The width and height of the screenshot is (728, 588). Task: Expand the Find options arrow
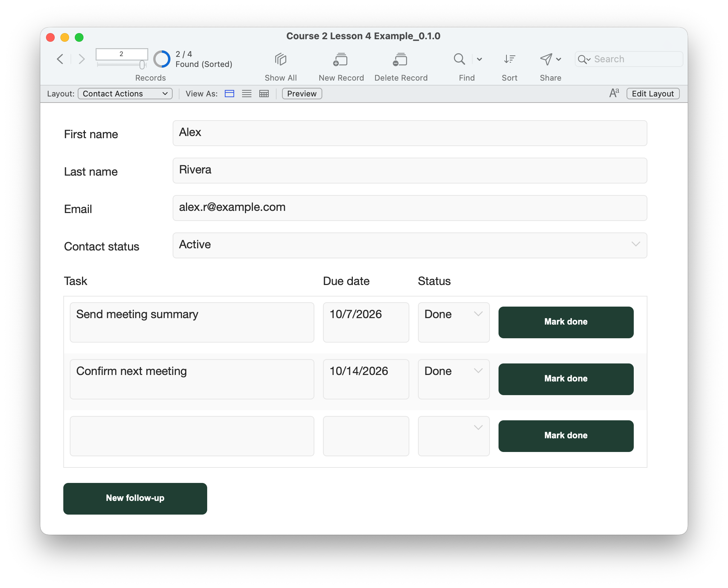coord(479,59)
